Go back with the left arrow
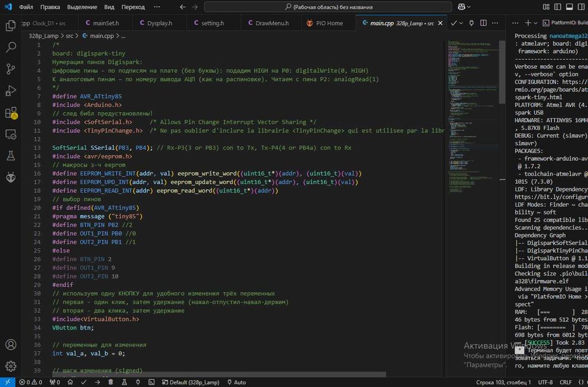This screenshot has width=588, height=387. pos(183,6)
